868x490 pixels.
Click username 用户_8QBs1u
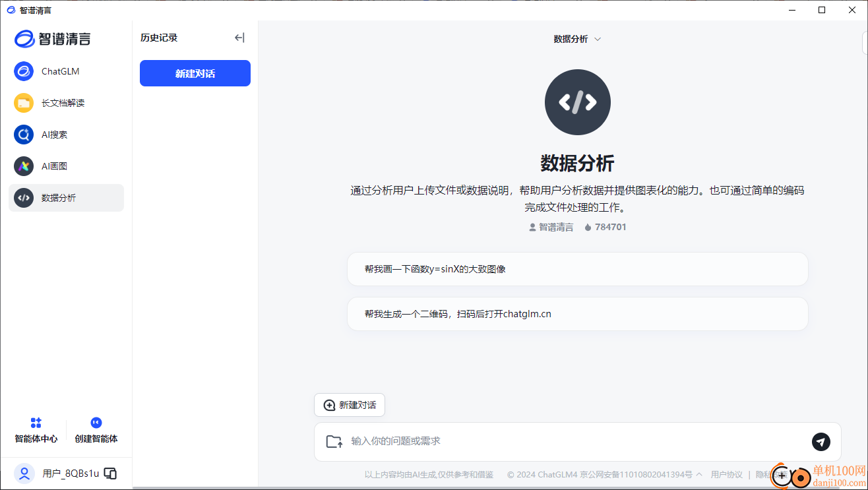coord(71,474)
